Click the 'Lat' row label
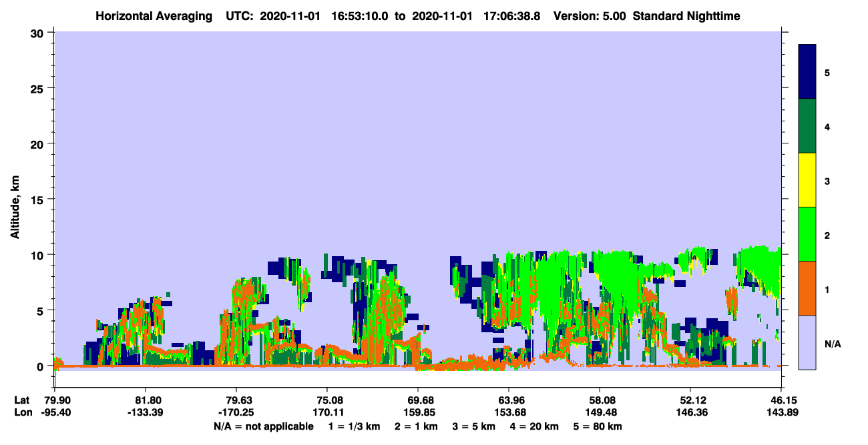The height and width of the screenshot is (445, 868). [21, 400]
